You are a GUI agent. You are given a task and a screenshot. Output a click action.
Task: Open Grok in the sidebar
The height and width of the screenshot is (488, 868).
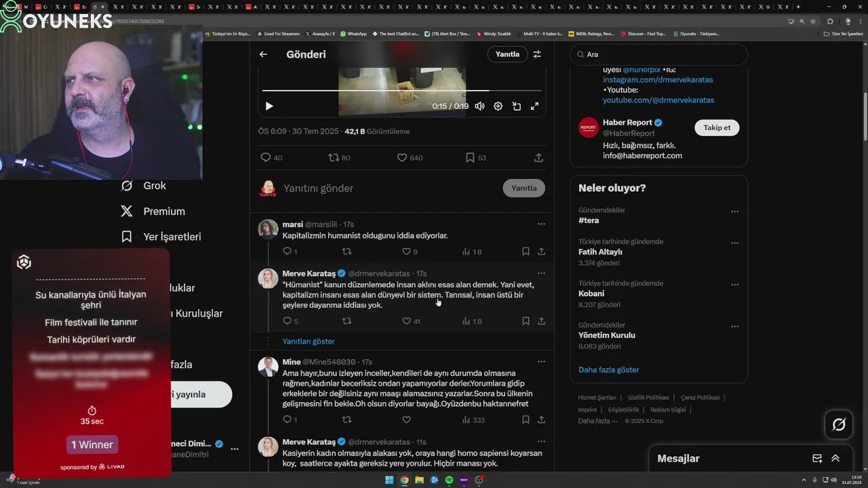(x=143, y=186)
